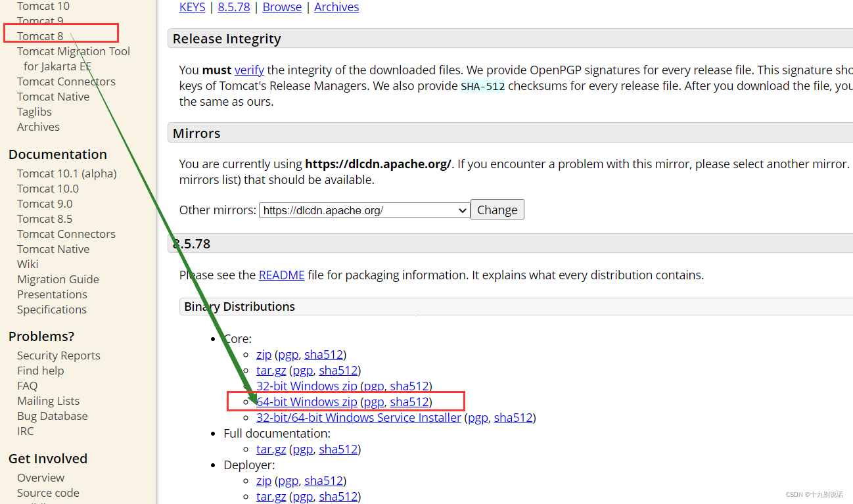Open pgp signature for Core tar.gz
The height and width of the screenshot is (504, 853).
click(x=303, y=371)
